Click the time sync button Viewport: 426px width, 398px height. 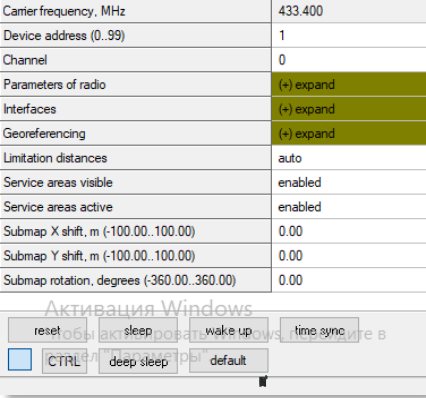point(319,330)
